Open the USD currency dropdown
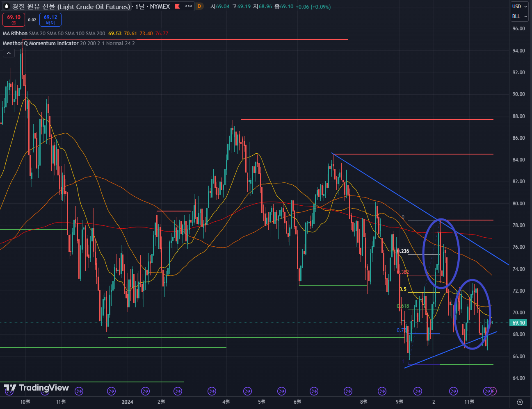Image resolution: width=532 pixels, height=409 pixels. pos(519,7)
